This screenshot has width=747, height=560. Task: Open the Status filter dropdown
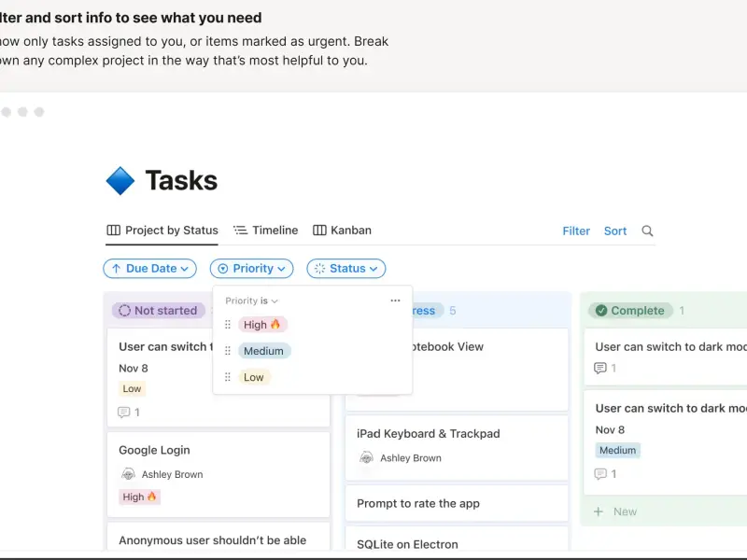345,269
